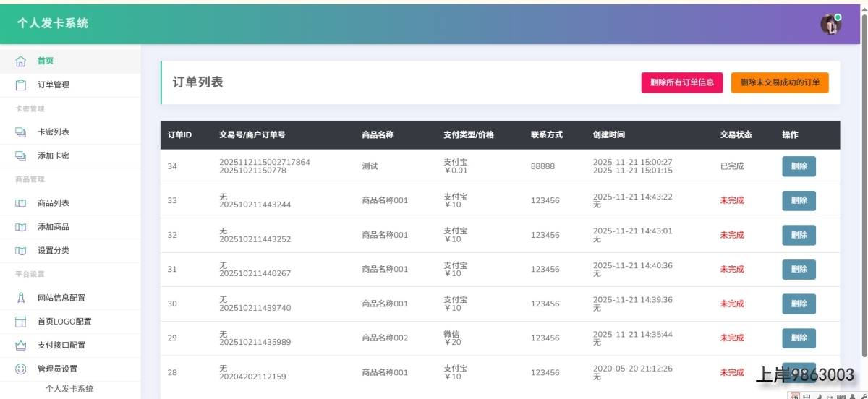Click the crown icon for 支付接口配置
This screenshot has width=868, height=399.
tap(21, 346)
